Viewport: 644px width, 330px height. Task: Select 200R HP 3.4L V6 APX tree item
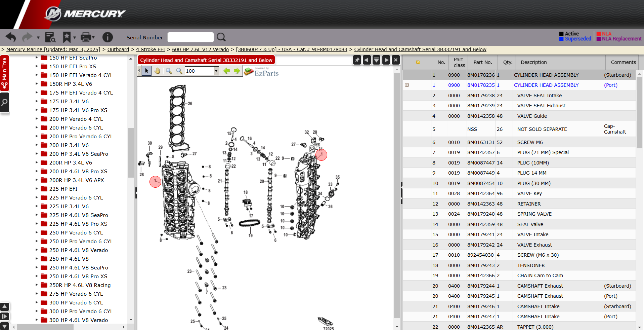coord(77,180)
